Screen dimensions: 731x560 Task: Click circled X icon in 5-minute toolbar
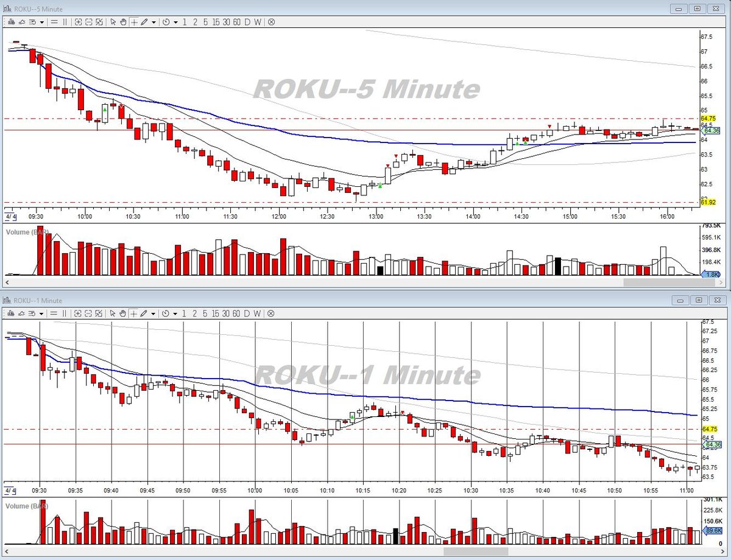click(271, 21)
